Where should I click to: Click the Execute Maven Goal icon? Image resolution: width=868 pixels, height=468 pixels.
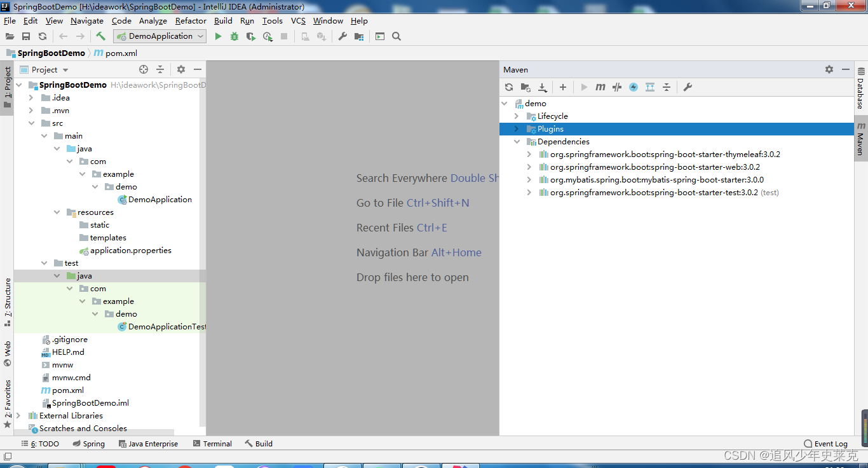click(600, 87)
